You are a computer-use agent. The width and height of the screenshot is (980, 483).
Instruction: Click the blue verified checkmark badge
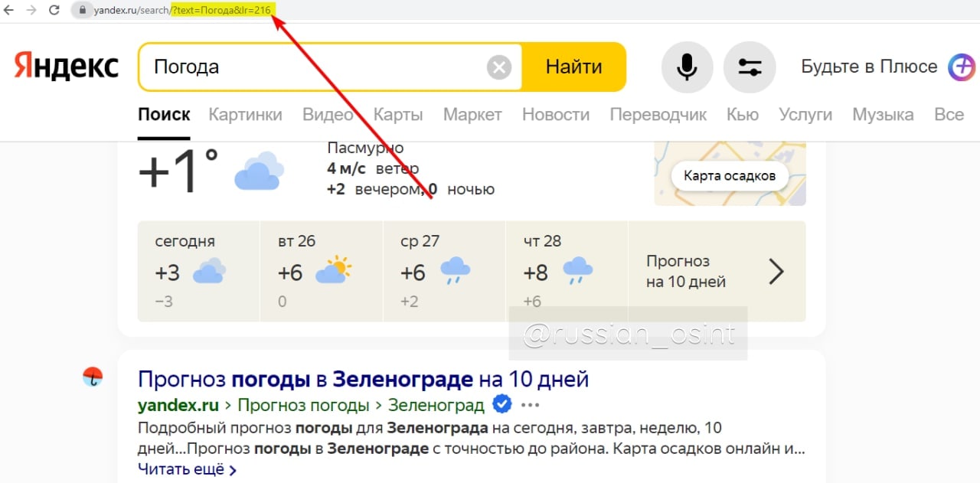(x=501, y=403)
